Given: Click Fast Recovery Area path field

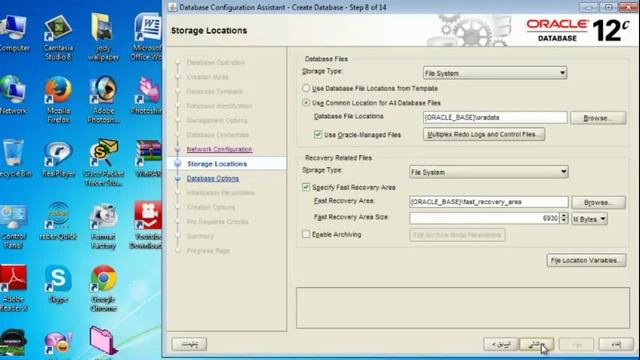Looking at the screenshot, I should 488,202.
